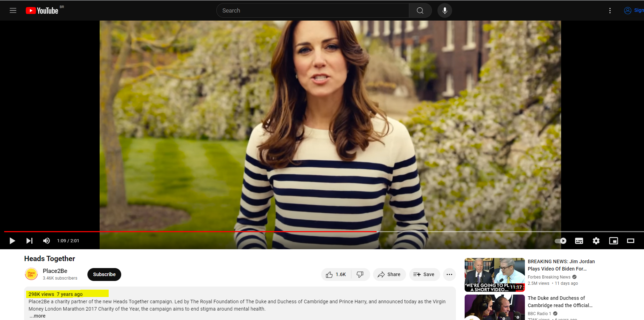Sign in to YouTube account

634,10
